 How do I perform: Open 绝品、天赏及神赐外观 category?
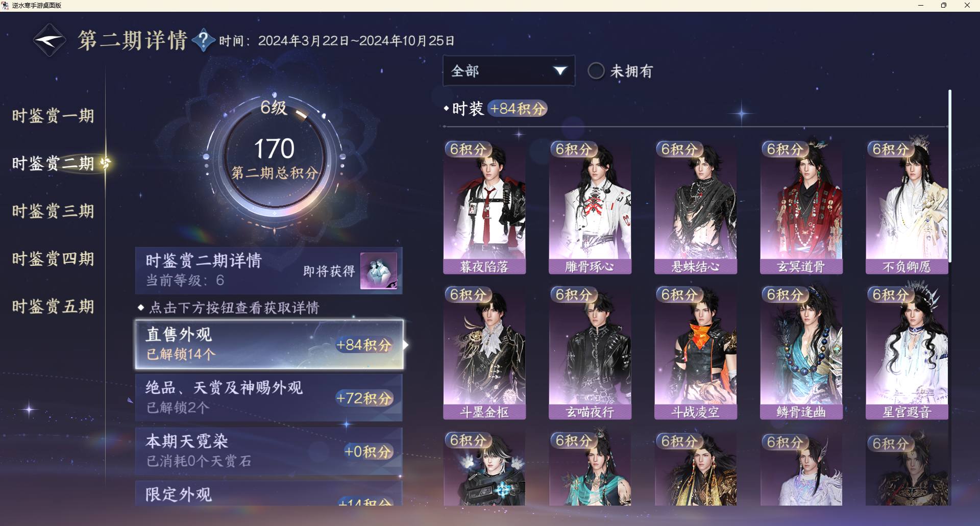(x=269, y=398)
